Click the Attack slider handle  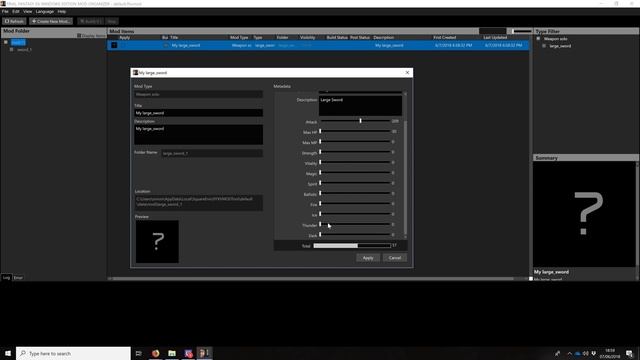[x=360, y=121]
